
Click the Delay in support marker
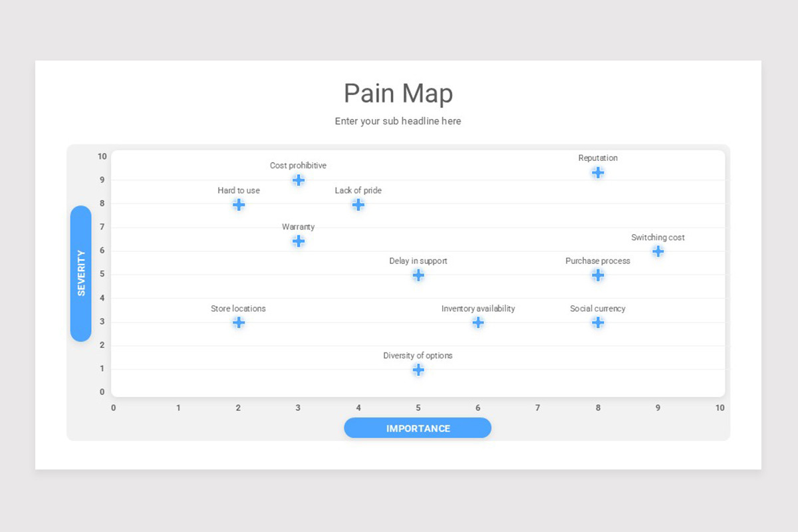pyautogui.click(x=418, y=275)
